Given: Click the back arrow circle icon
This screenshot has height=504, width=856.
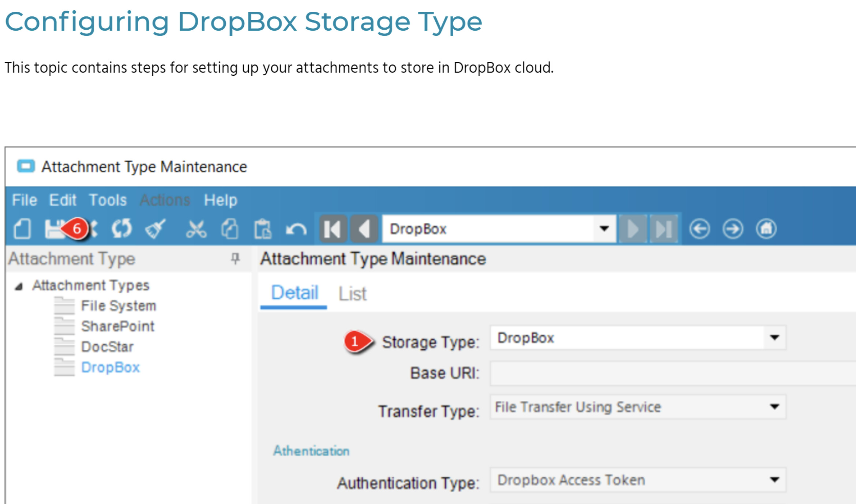Looking at the screenshot, I should tap(699, 229).
